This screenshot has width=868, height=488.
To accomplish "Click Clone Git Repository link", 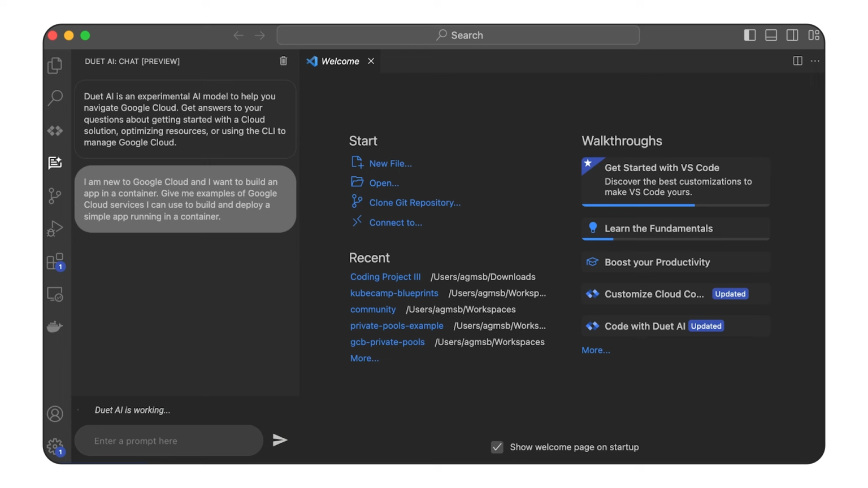I will 415,203.
